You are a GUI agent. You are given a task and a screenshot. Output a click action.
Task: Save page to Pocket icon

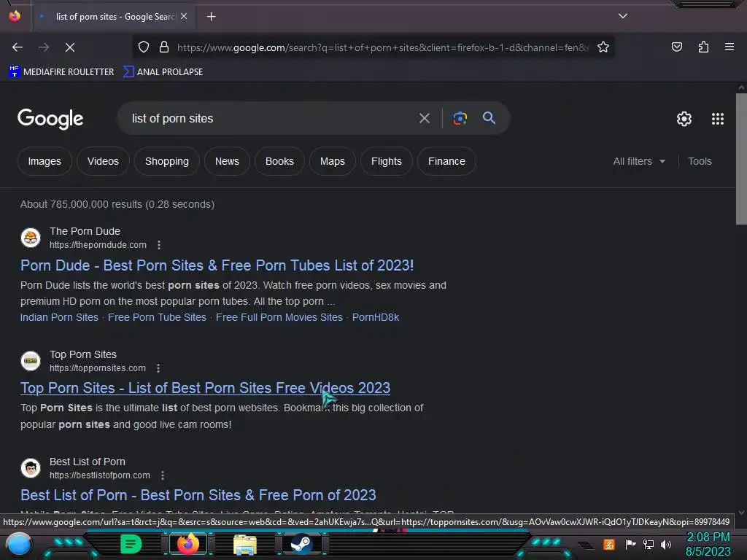(676, 47)
